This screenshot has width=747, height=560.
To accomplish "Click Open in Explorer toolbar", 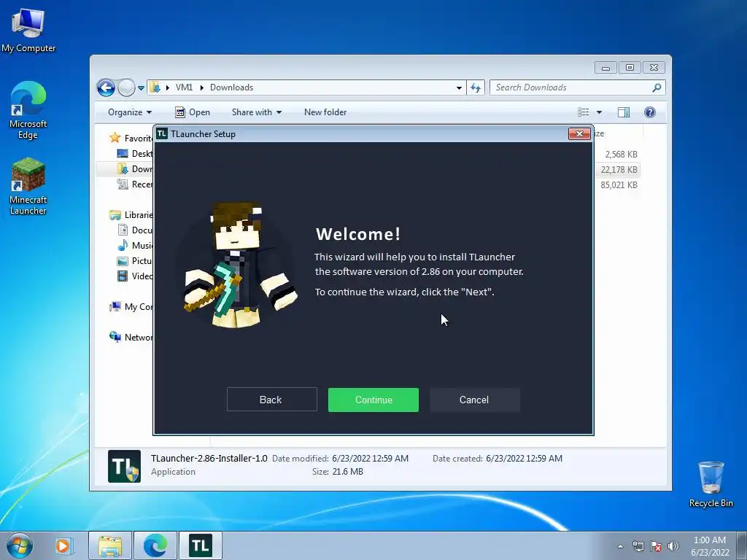I will pyautogui.click(x=193, y=112).
